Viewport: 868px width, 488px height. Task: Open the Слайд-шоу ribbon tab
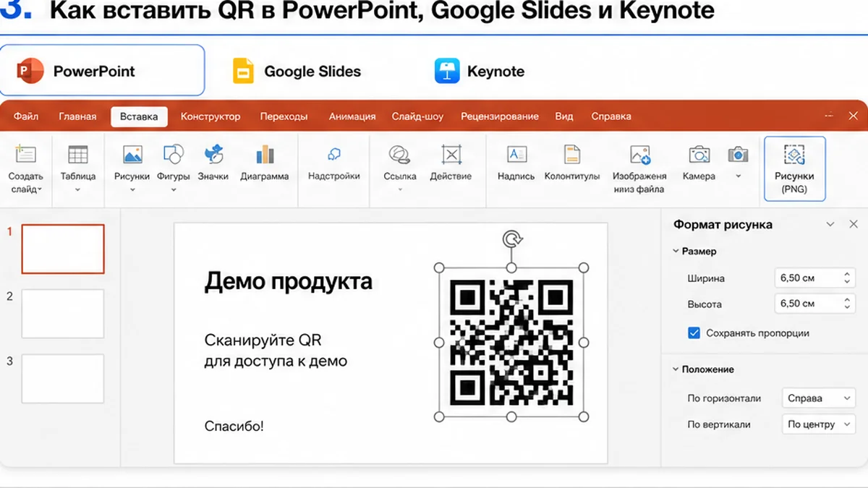(x=417, y=116)
